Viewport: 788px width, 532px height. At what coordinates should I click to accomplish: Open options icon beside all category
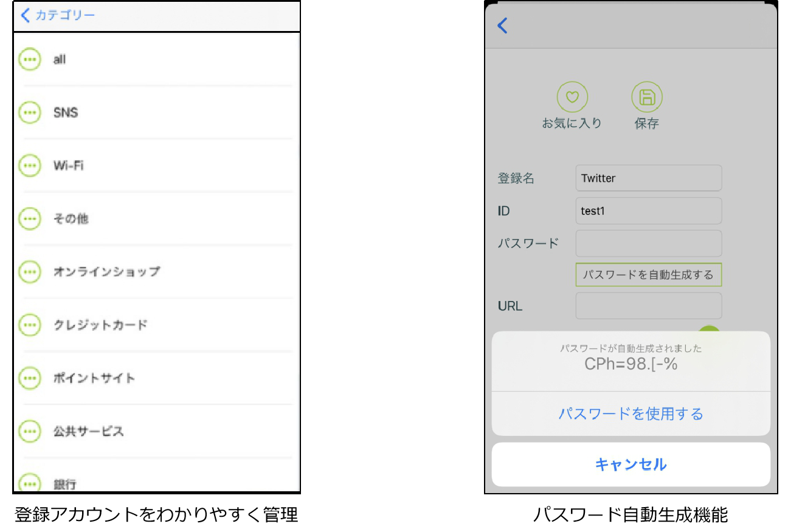coord(29,60)
